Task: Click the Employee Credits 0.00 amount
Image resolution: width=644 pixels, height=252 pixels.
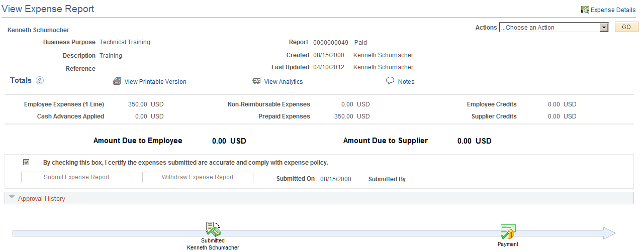Action: click(554, 104)
